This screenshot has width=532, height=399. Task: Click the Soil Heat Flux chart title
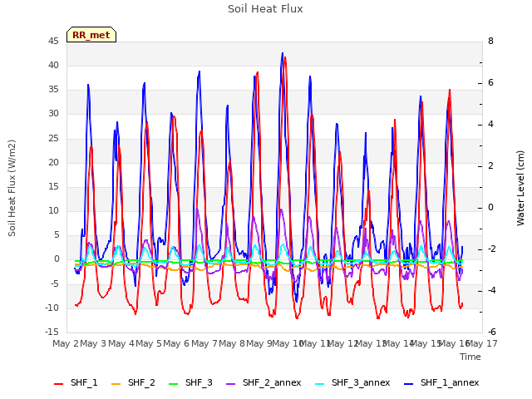coord(265,9)
